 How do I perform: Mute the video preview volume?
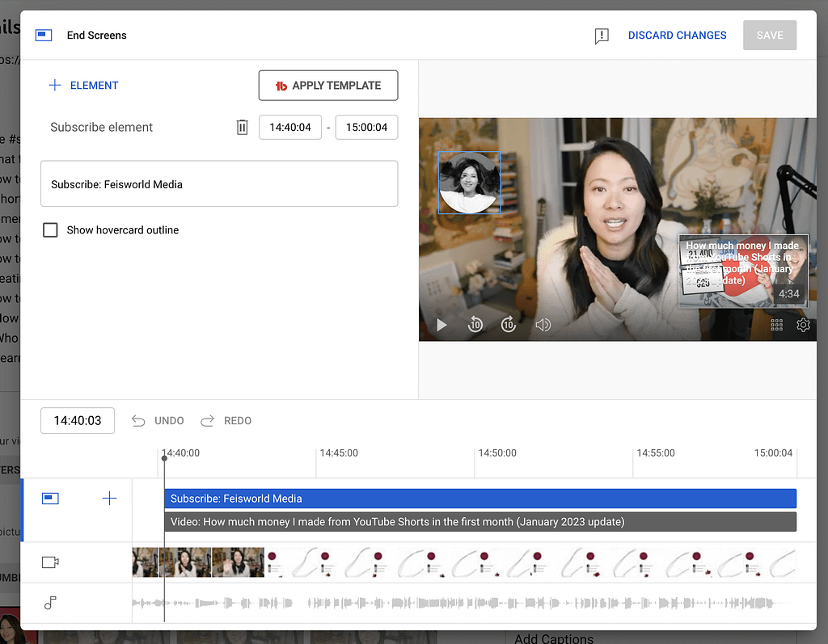543,324
